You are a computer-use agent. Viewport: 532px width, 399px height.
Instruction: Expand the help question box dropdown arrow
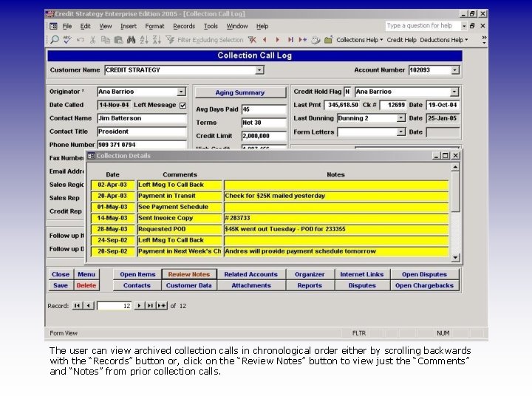point(464,26)
